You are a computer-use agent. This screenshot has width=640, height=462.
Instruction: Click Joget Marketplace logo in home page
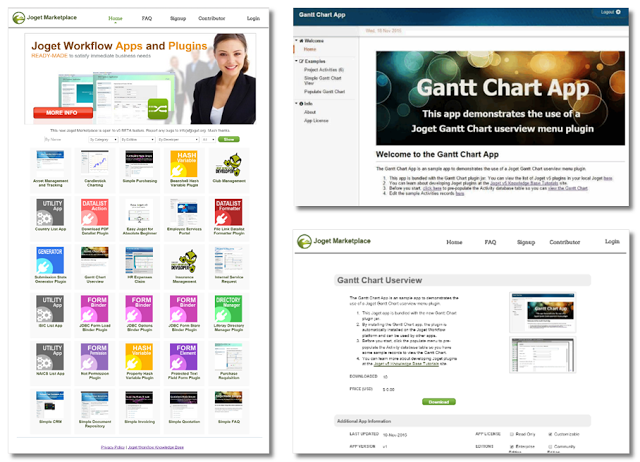click(x=44, y=18)
